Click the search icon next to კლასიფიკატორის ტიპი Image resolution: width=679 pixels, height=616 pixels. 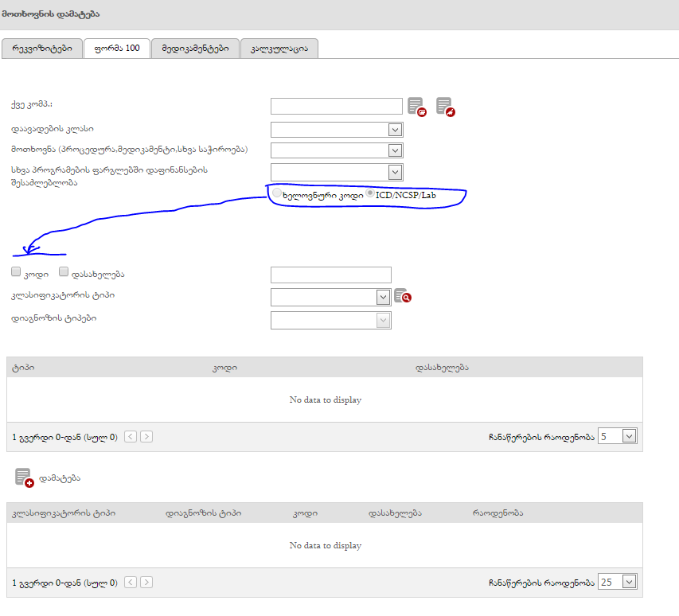click(x=403, y=297)
